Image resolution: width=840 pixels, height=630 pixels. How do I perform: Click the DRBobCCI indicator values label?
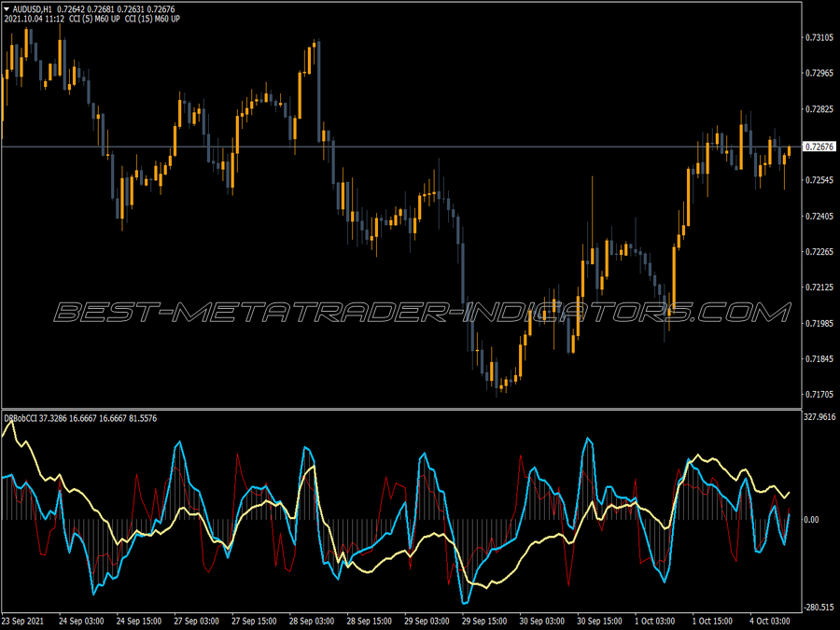(x=80, y=418)
